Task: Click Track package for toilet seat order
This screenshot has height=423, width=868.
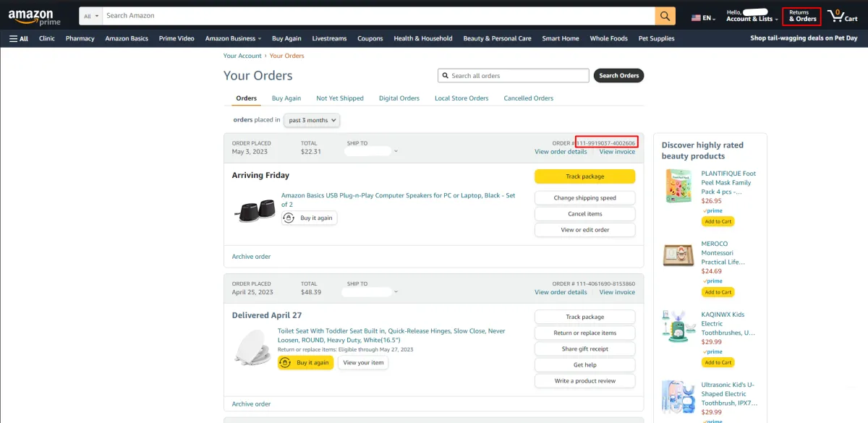Action: pyautogui.click(x=584, y=317)
